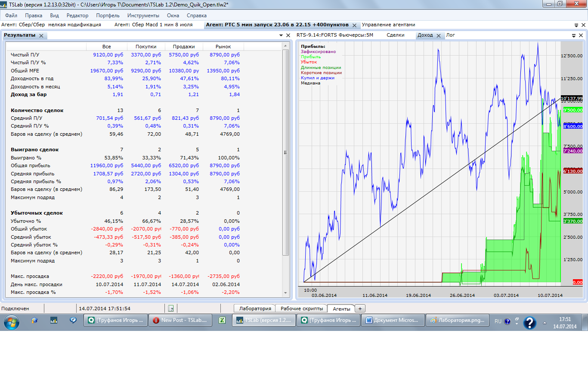Click the status bar document icon
Screen dimensions: 588x371
coord(171,309)
